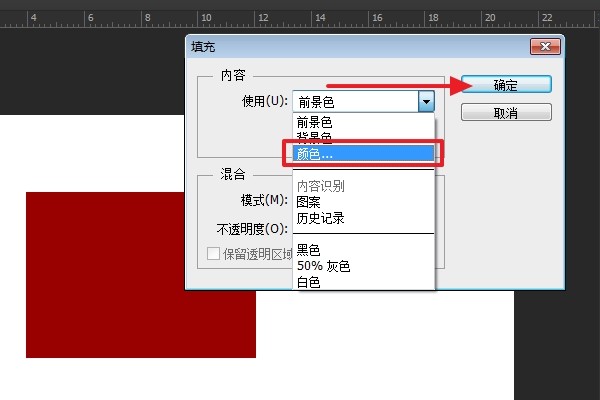600x400 pixels.
Task: Click the 使用(U) label
Action: coord(265,101)
